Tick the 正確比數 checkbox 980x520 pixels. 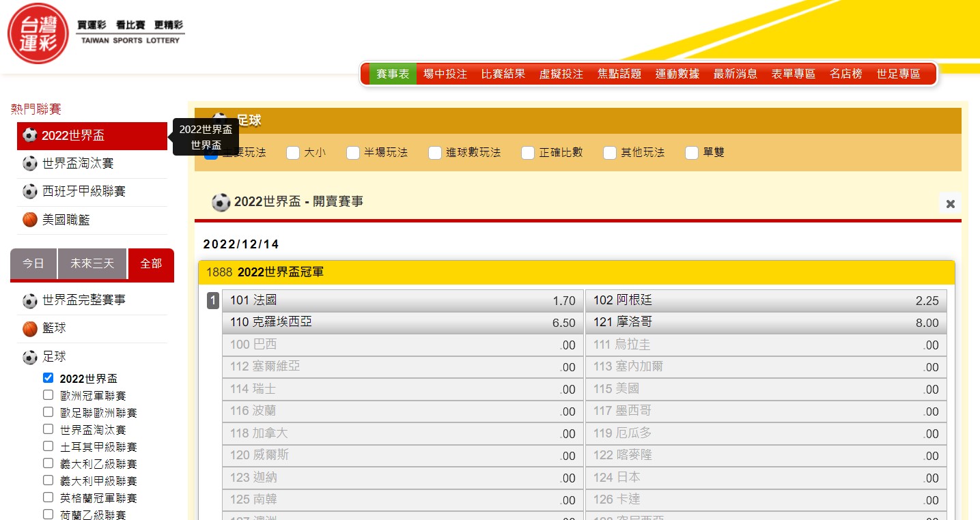pyautogui.click(x=528, y=153)
